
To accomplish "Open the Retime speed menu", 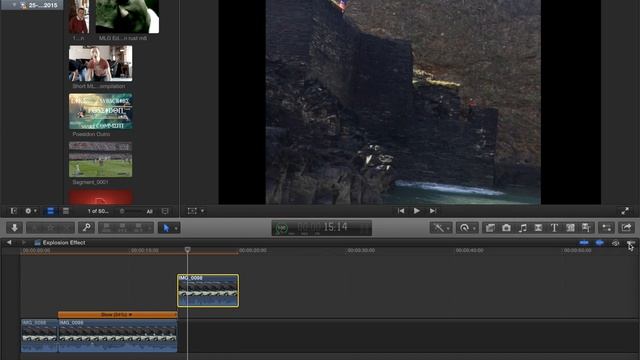I will coord(467,228).
